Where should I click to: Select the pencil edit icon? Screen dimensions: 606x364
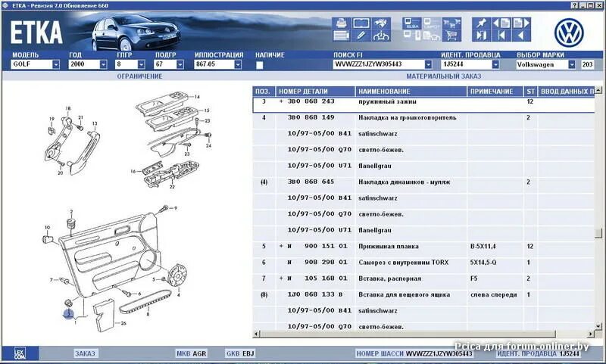tap(361, 36)
